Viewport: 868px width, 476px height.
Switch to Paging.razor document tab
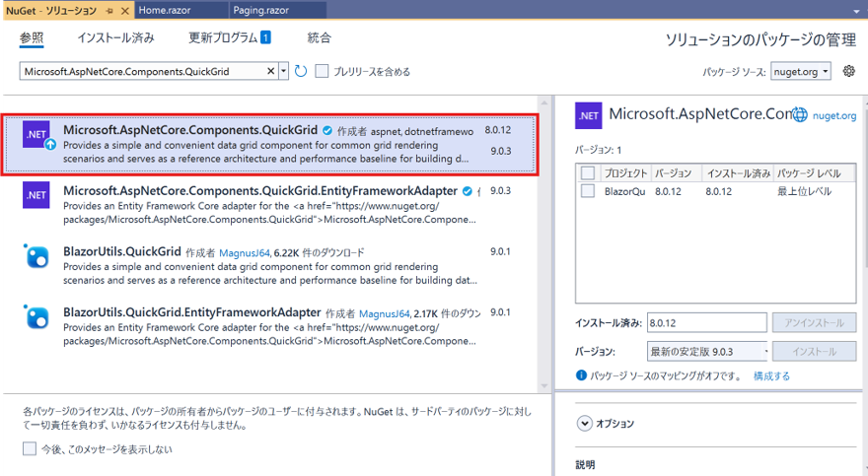pos(260,10)
